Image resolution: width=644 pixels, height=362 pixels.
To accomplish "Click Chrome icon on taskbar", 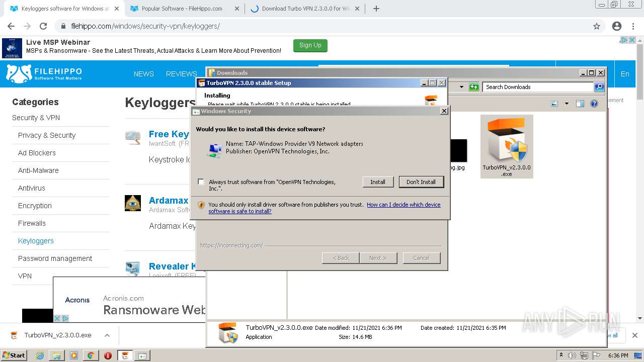I will (91, 355).
